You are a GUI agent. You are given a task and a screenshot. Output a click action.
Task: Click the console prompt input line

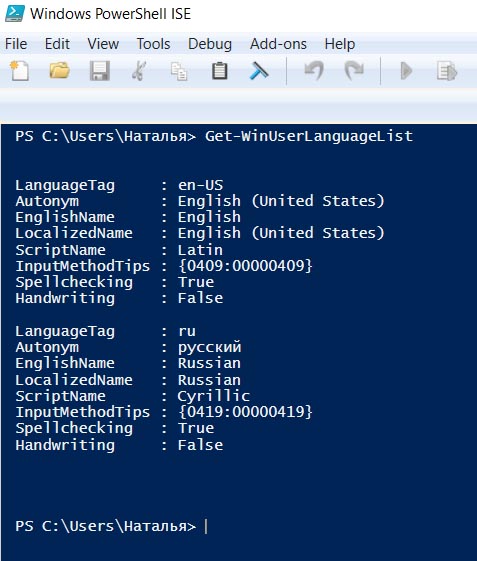tap(239, 526)
